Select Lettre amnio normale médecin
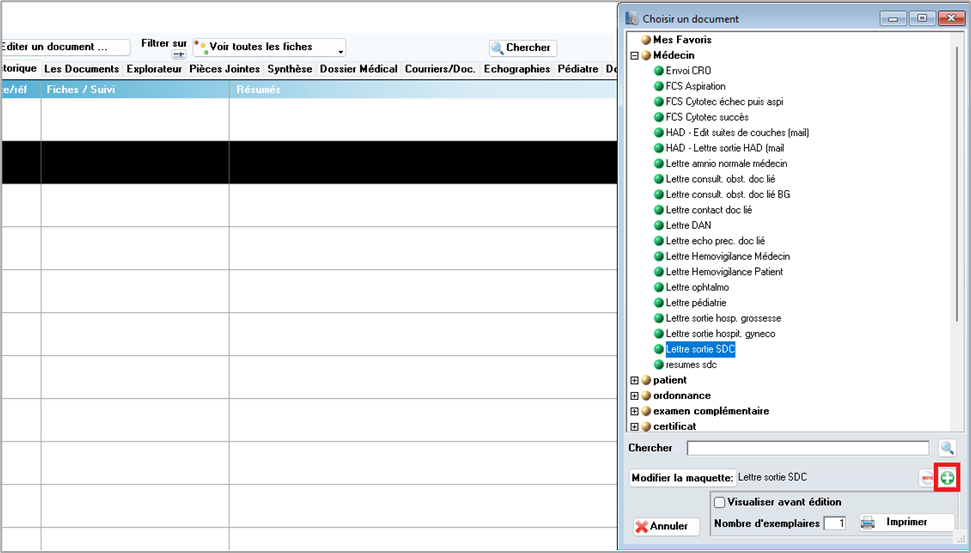971x553 pixels. pos(726,163)
